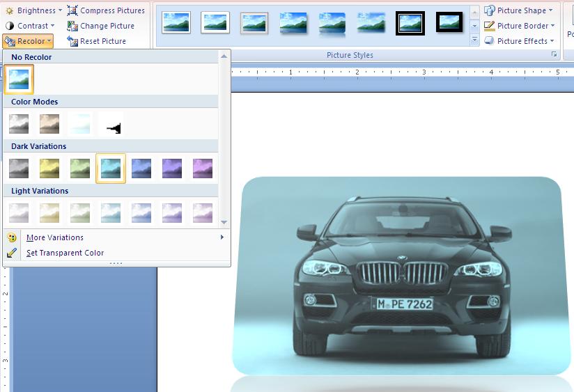The width and height of the screenshot is (574, 392).
Task: Pick the yellow dark variation swatch
Action: click(49, 168)
